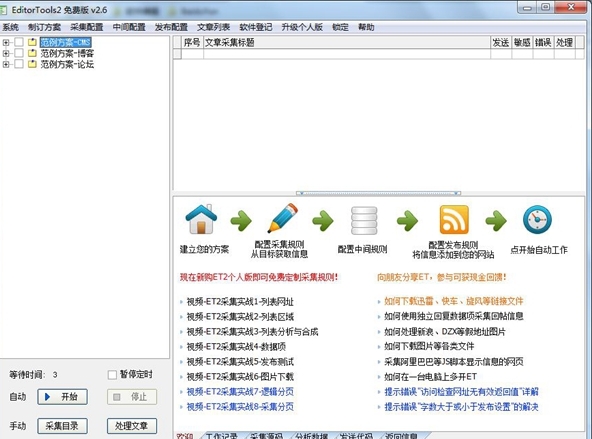Screen dimensions: 592x439
Task: Open link 如何在一台电脑上多开ET
Action: 430,377
